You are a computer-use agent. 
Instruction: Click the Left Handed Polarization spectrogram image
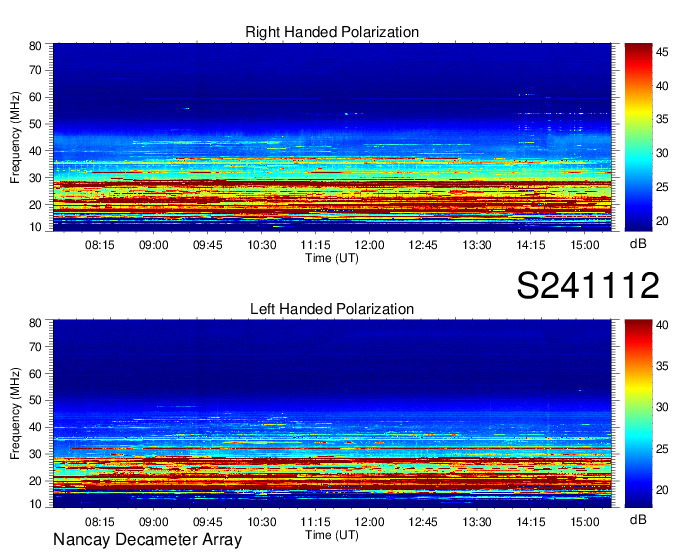click(332, 414)
